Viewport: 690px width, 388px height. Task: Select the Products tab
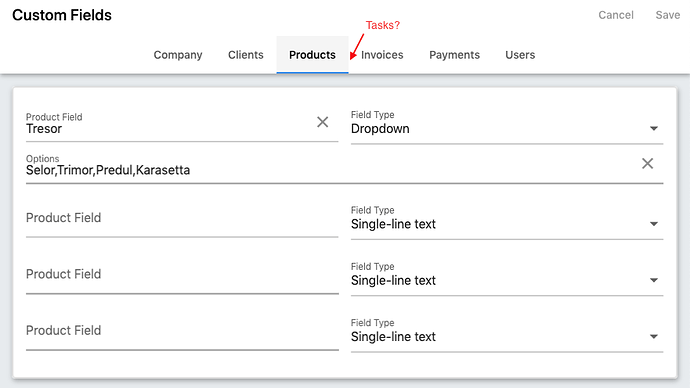312,55
